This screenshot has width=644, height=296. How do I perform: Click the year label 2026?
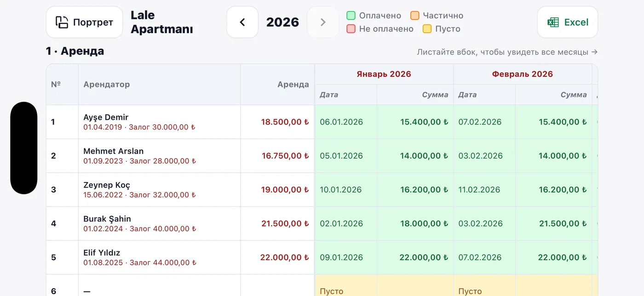point(282,22)
